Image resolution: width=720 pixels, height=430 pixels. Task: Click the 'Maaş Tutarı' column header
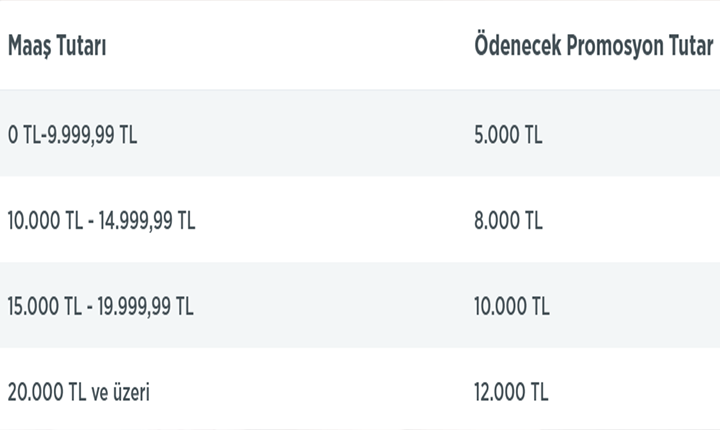click(x=59, y=47)
